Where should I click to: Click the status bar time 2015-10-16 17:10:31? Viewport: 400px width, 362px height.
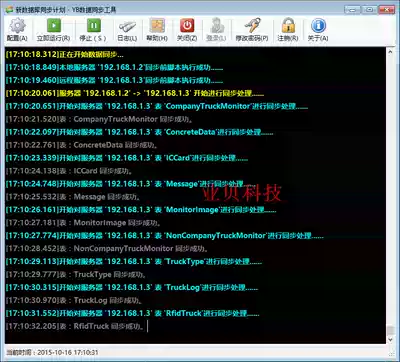(68, 352)
